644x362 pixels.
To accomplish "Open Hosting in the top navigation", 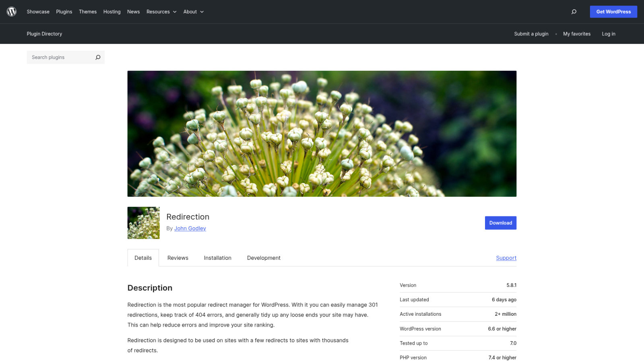I will pos(112,12).
